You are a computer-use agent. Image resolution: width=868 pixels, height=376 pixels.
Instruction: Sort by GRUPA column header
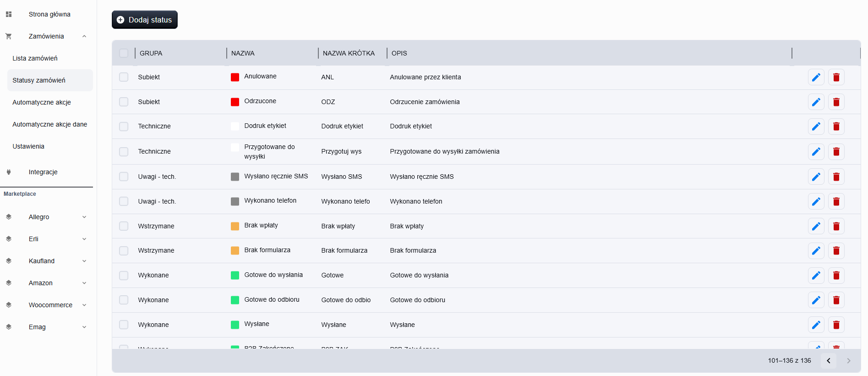[x=151, y=53]
